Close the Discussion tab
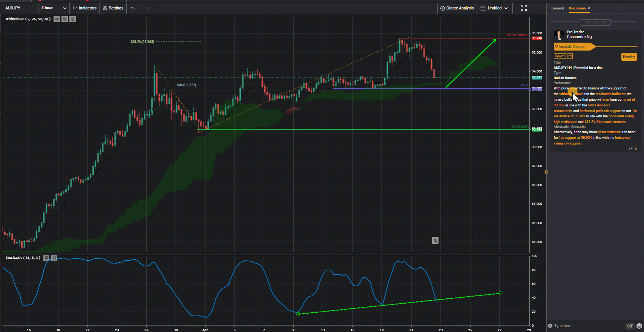The width and height of the screenshot is (644, 332). (x=589, y=8)
